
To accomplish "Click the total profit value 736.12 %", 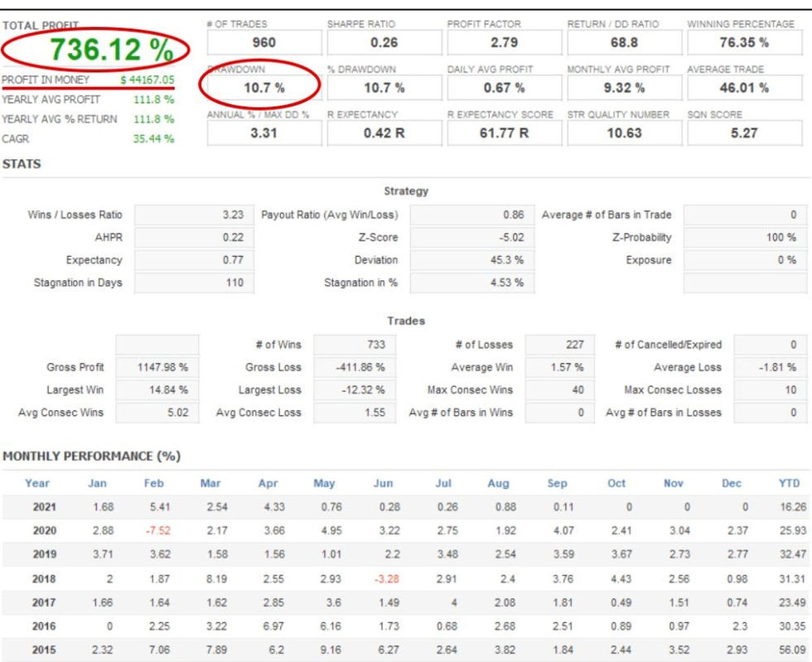I will pos(111,50).
